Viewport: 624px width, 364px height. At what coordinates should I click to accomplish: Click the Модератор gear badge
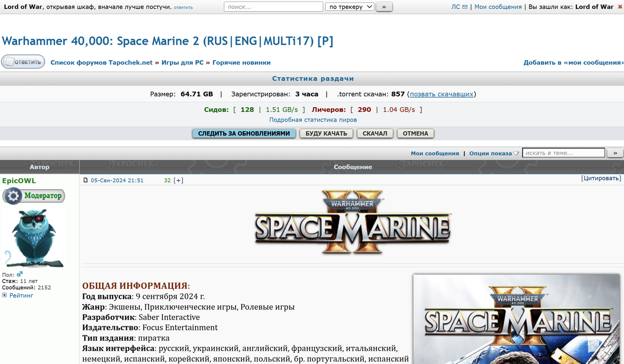pos(34,196)
